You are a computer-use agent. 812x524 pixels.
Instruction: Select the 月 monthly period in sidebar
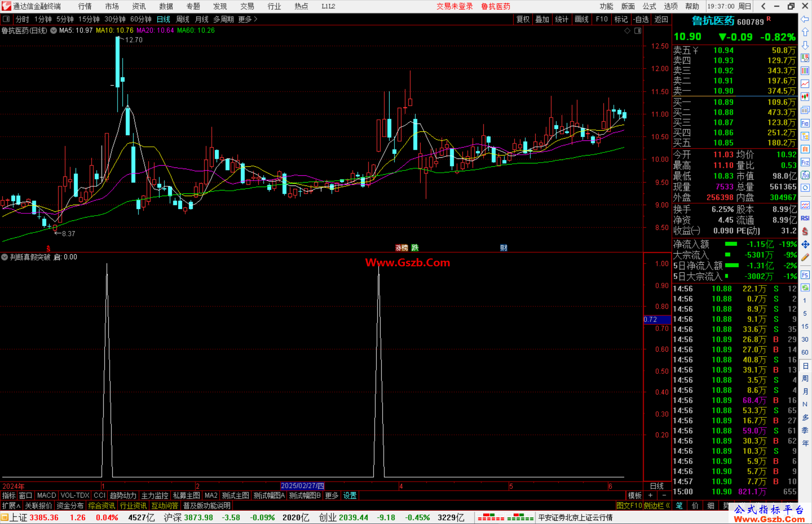click(x=805, y=391)
